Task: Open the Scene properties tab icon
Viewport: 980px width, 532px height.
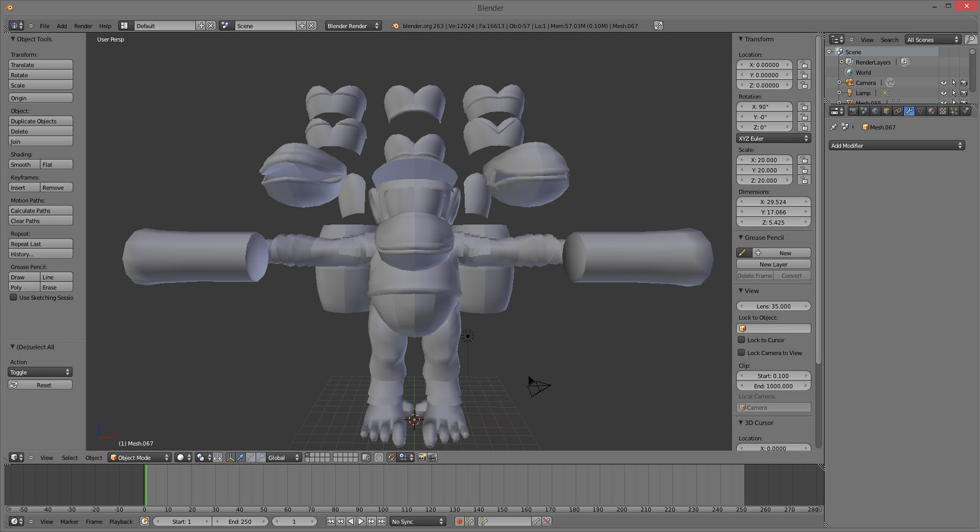Action: tap(864, 111)
